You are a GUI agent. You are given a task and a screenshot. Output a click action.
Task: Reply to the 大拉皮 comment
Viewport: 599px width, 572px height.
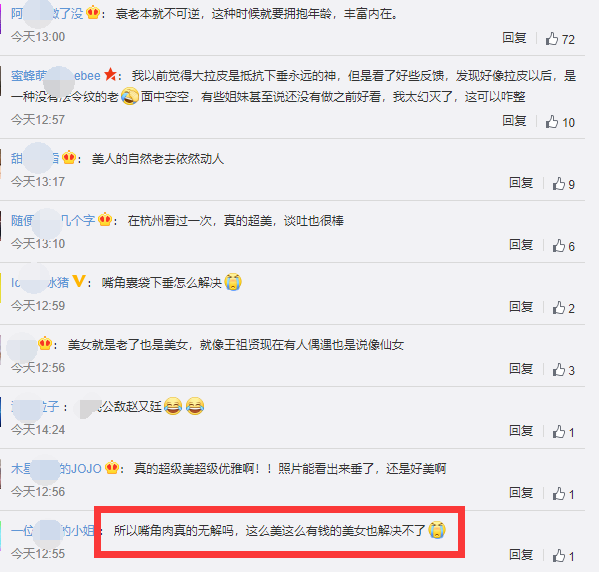(514, 121)
